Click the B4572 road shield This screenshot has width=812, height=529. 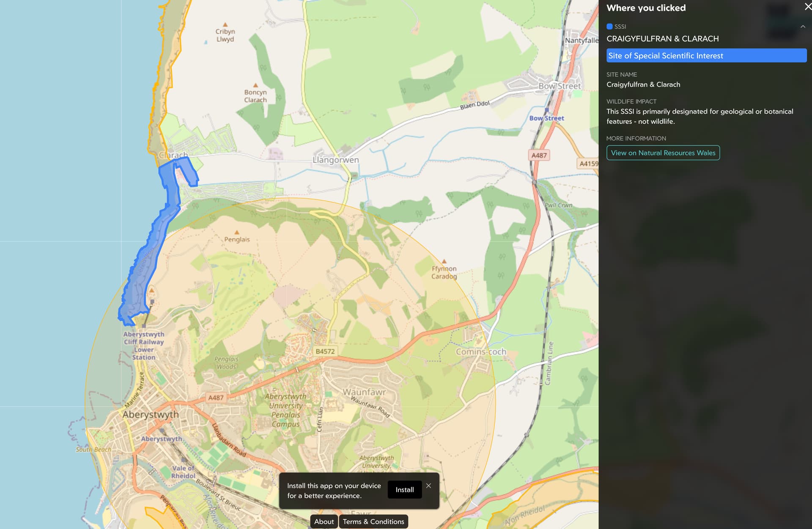click(325, 351)
